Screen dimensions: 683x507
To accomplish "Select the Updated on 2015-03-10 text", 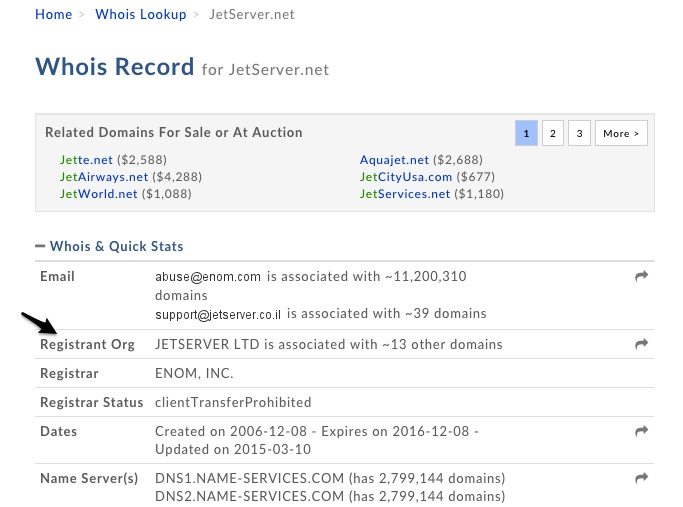I will click(233, 449).
